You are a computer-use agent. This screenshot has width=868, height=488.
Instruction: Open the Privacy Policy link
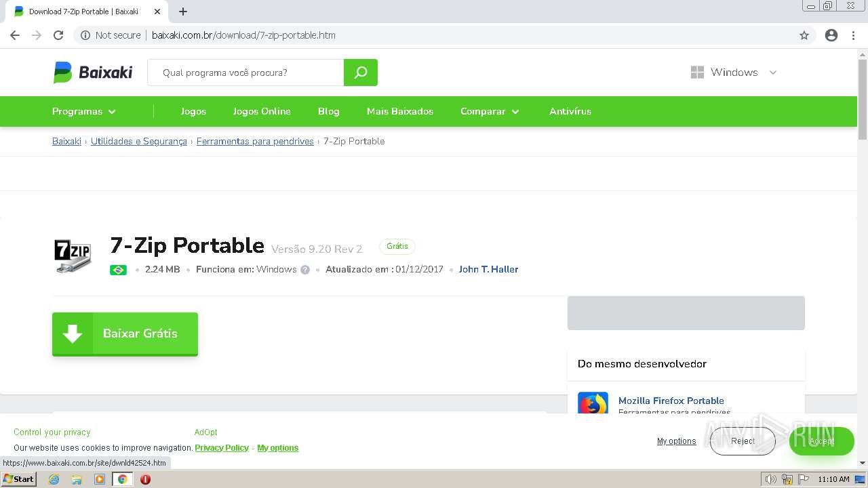[222, 448]
